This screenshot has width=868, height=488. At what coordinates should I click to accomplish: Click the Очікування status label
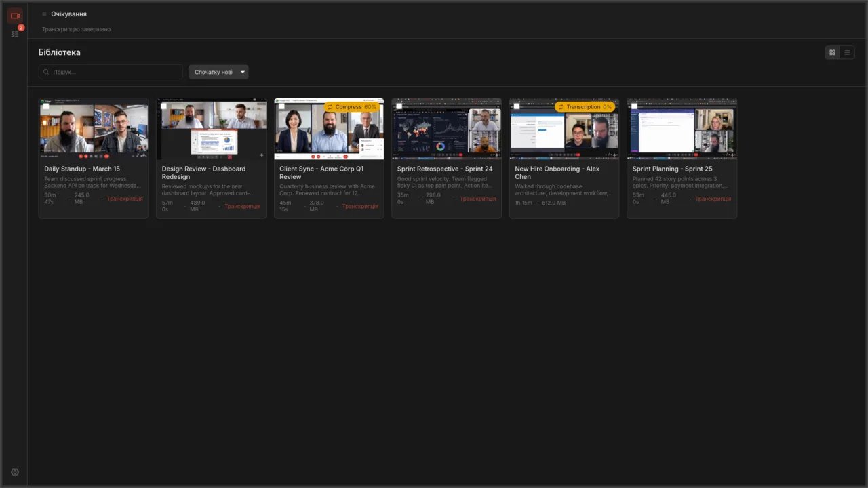(x=68, y=14)
